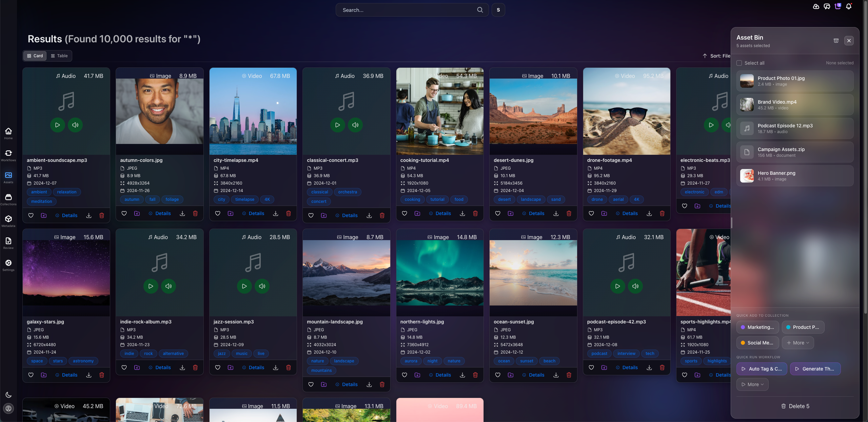Check the Select all checkbox in Asset Bin
Viewport: 868px width, 422px height.
pyautogui.click(x=739, y=63)
